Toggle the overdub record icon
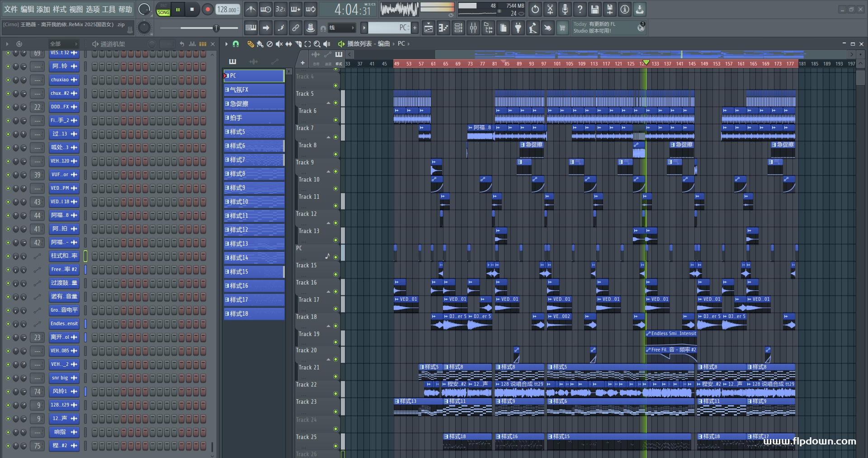 pos(296,9)
